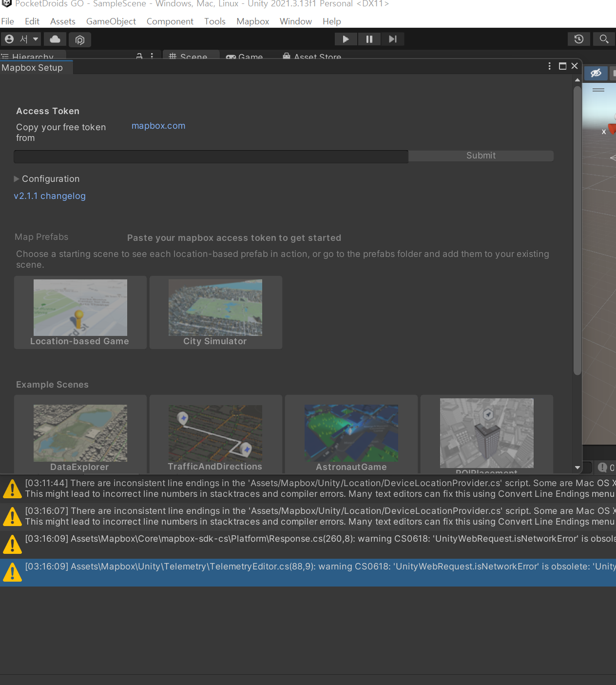Screen dimensions: 616x685
Task: Open the Package Manager hexagon icon
Action: click(80, 39)
